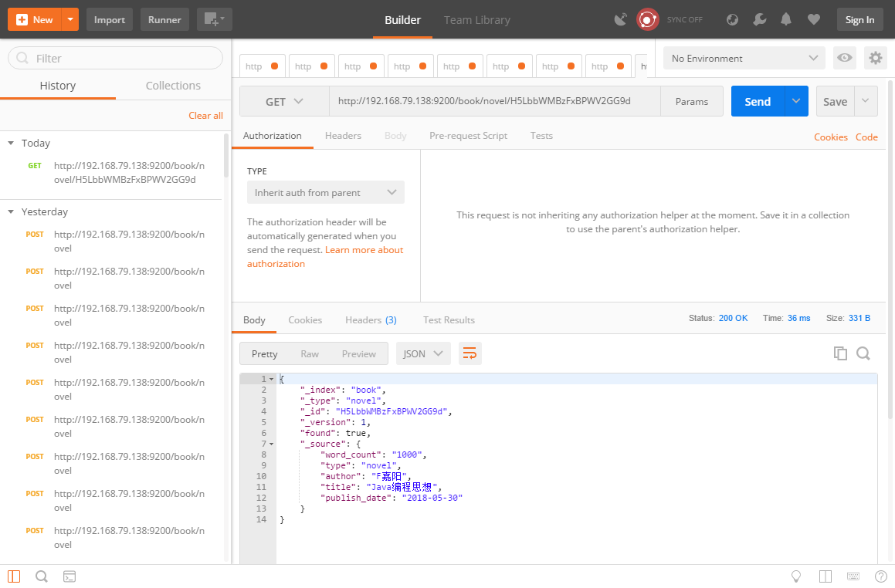Search within the response body
The height and width of the screenshot is (588, 895).
[x=863, y=353]
